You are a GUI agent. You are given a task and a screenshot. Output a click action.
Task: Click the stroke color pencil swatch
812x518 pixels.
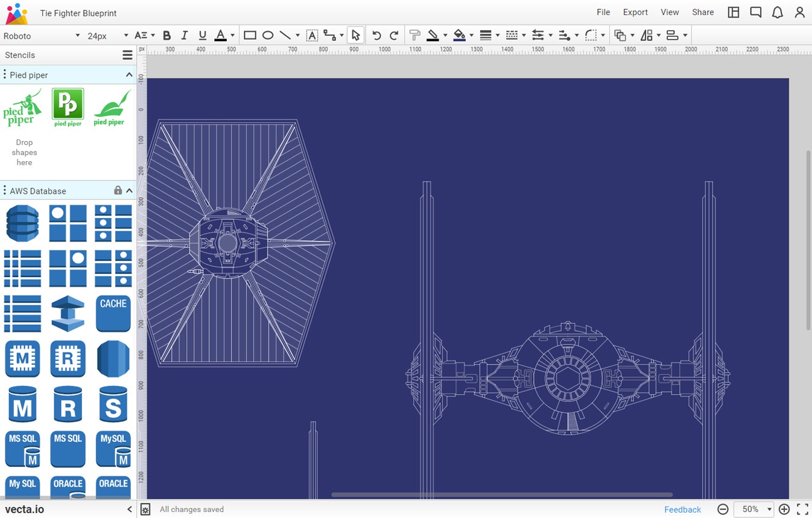point(433,36)
